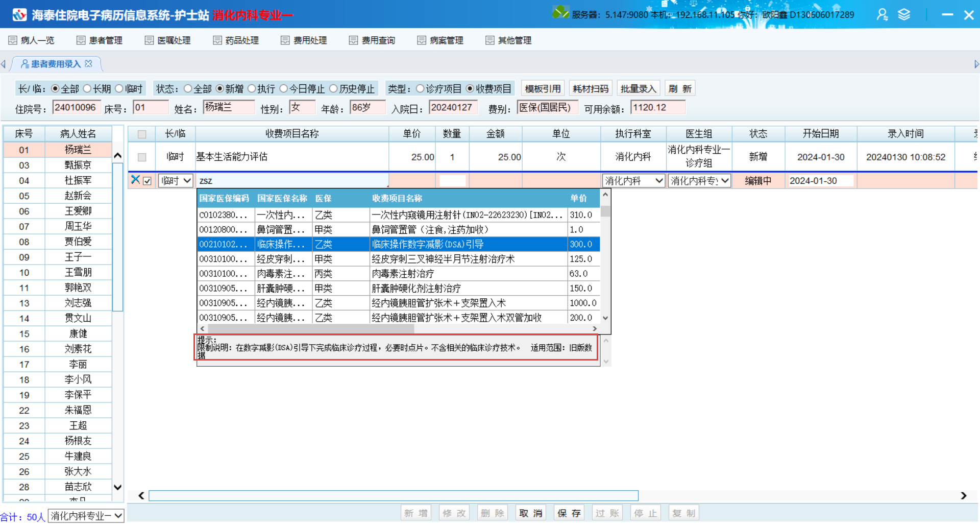Select the 长期 radio option

click(87, 89)
